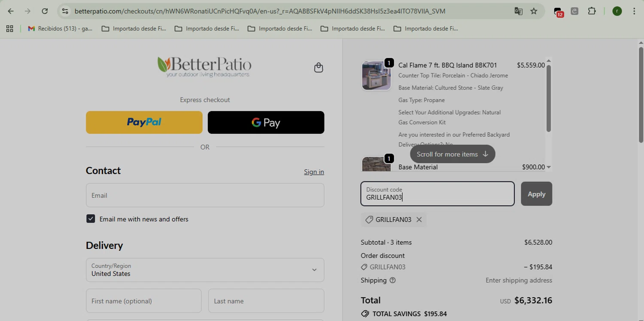Focus the Email input field
The width and height of the screenshot is (644, 321).
[205, 195]
